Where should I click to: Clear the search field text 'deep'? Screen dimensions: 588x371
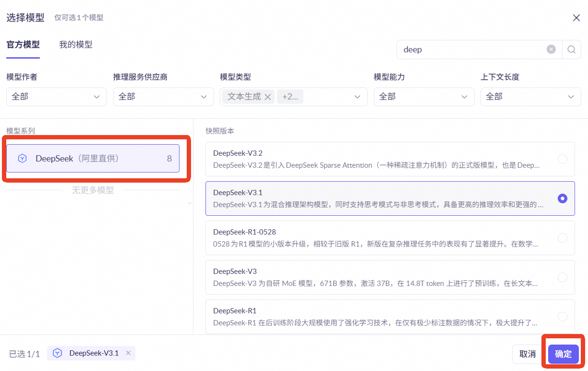pyautogui.click(x=552, y=49)
